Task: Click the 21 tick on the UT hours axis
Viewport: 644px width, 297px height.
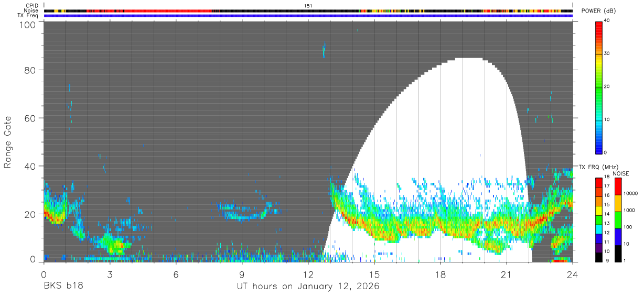Action: (507, 273)
